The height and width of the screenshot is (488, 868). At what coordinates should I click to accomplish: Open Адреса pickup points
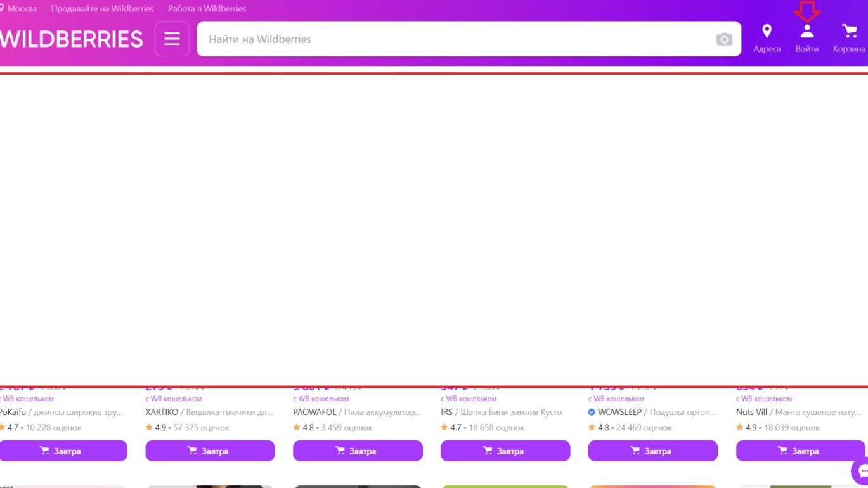coord(767,39)
